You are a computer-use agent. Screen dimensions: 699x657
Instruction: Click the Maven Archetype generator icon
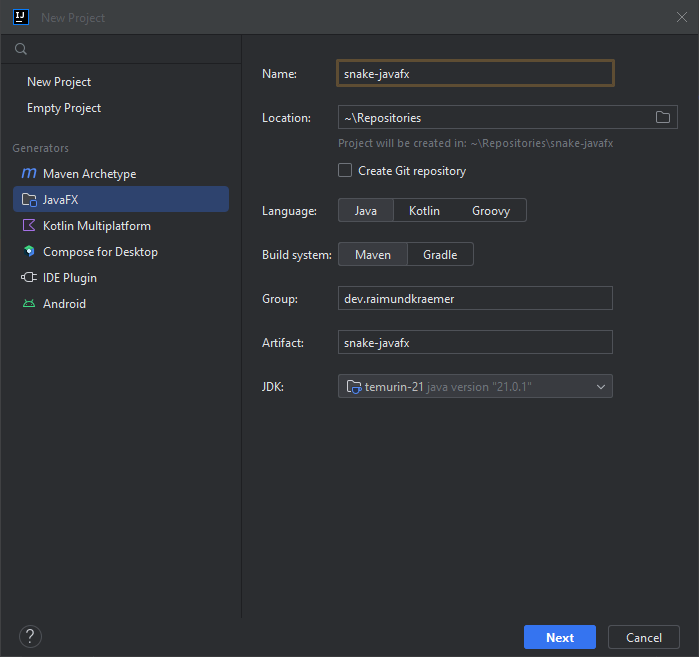coord(29,174)
